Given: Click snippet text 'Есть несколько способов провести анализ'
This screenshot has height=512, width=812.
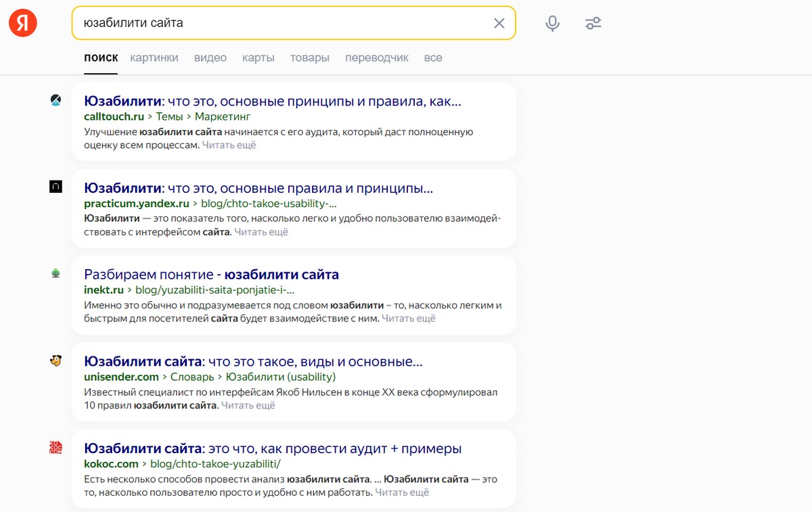Looking at the screenshot, I should click(x=184, y=479).
